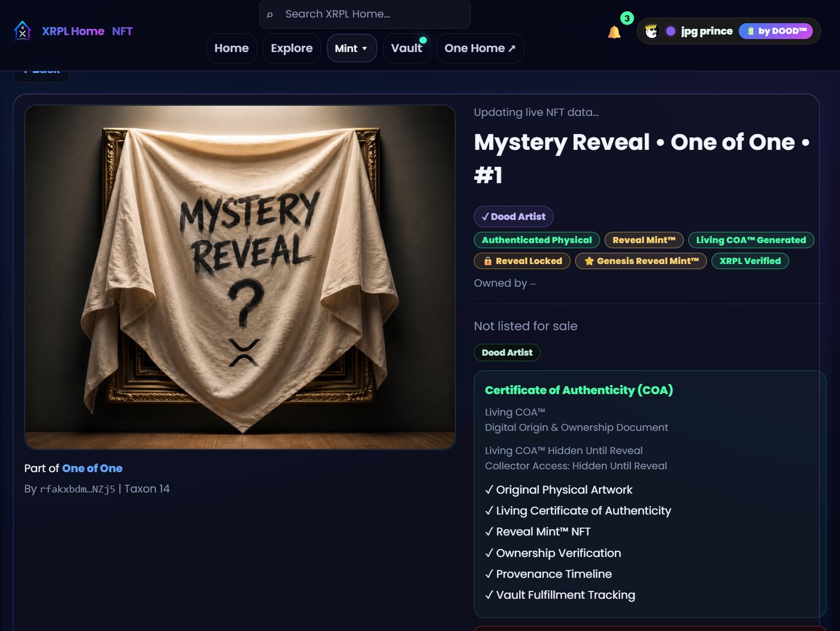Click the green notification count badge showing 3
Screen dimensions: 840x631
pos(627,18)
